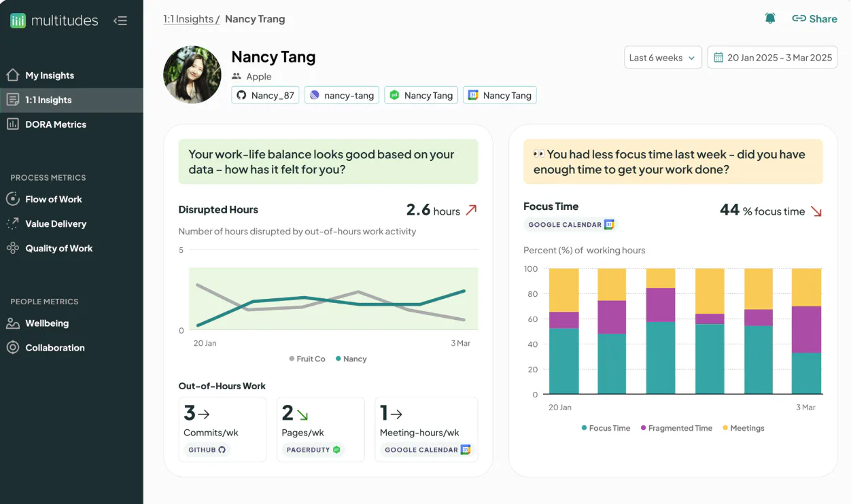The image size is (851, 504).
Task: Click the Value Delivery sparkle icon
Action: coord(12,223)
